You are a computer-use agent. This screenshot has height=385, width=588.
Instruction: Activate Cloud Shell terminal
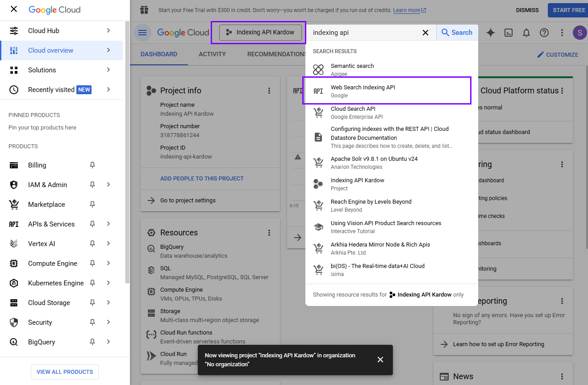[x=508, y=32]
